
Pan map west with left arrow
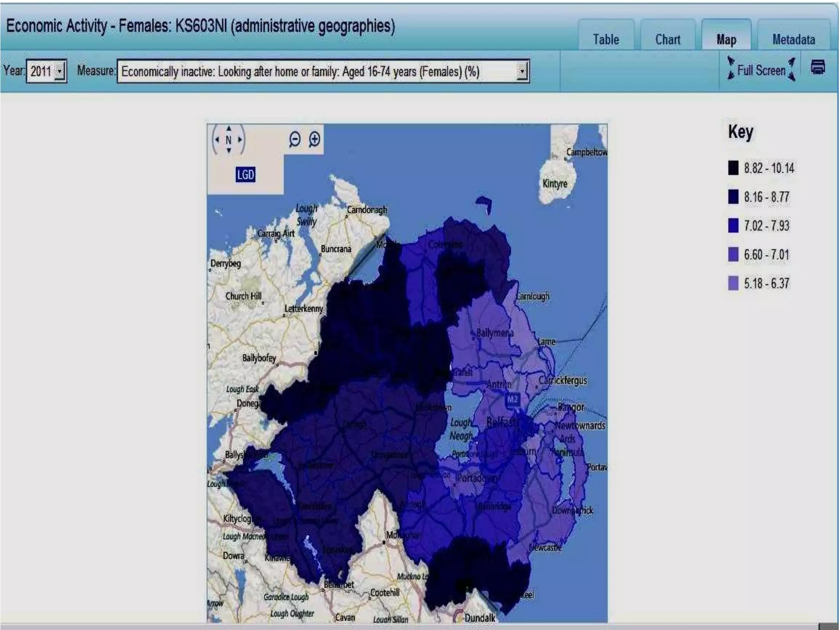[217, 139]
